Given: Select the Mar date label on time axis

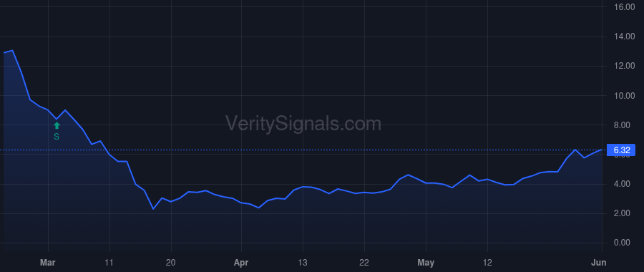Looking at the screenshot, I should coord(48,263).
